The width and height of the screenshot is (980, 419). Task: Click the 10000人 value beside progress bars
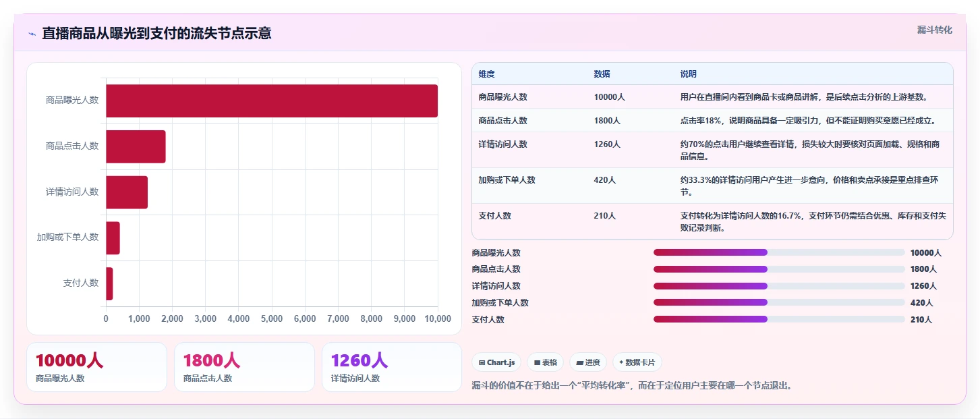926,252
